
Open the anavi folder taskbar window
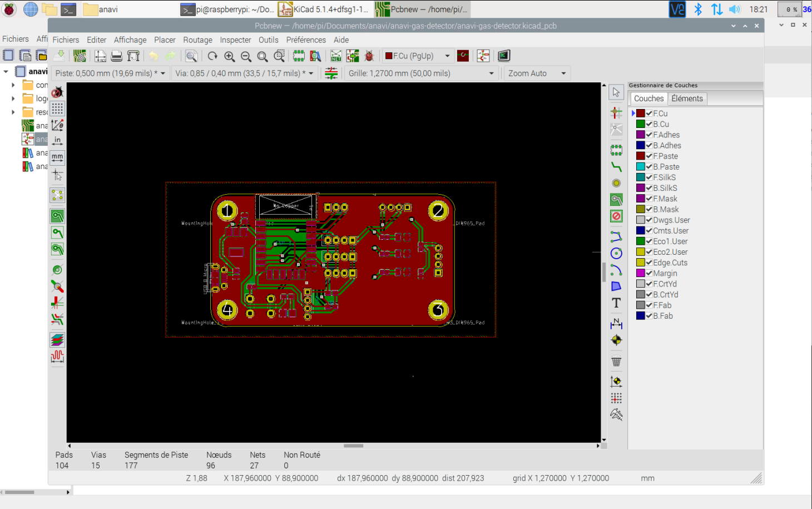[100, 9]
